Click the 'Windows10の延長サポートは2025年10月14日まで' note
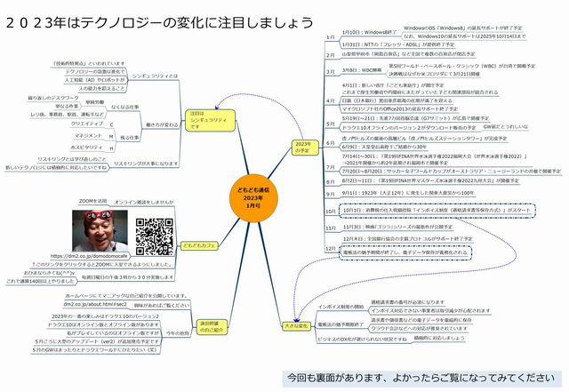This screenshot has width=569, height=392. (464, 36)
